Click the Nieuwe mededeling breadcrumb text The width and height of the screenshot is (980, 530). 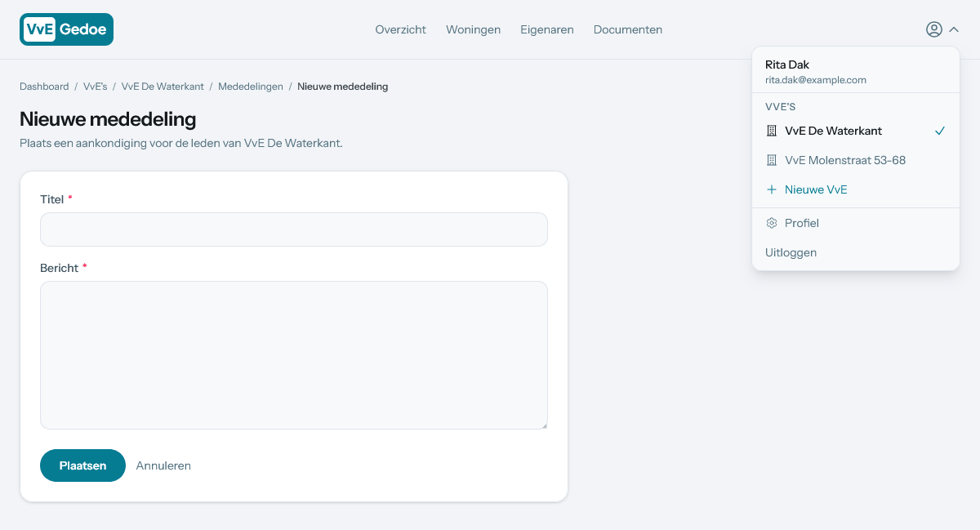(x=342, y=86)
